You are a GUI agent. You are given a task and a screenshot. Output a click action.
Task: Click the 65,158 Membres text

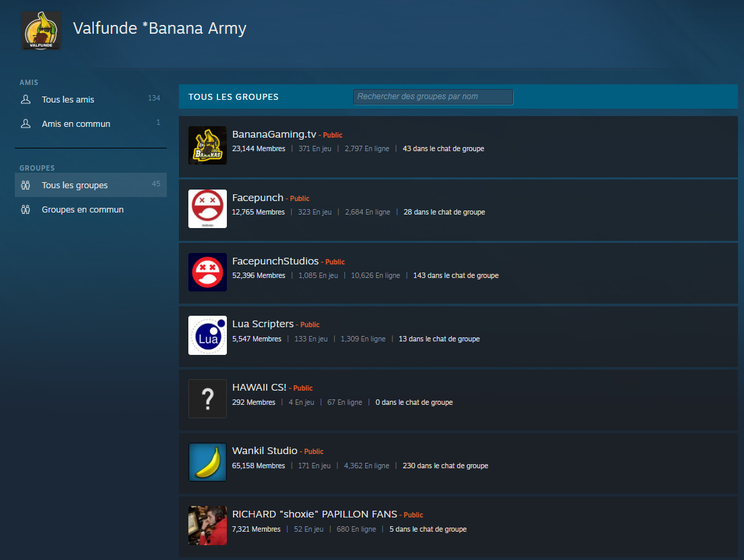259,466
